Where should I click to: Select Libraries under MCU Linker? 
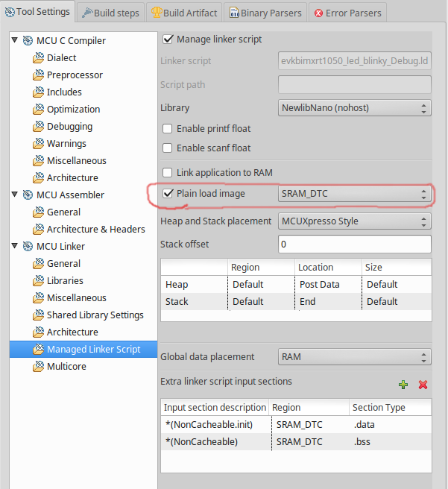pos(65,281)
